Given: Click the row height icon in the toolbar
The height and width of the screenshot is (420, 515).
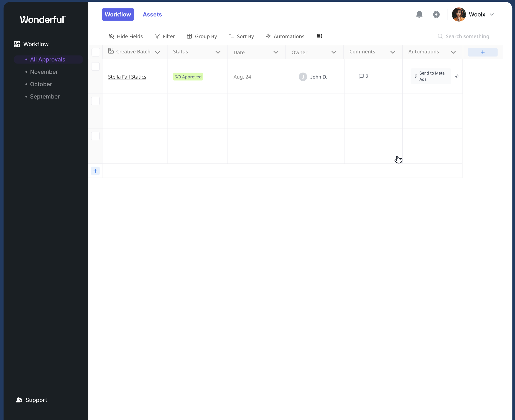Looking at the screenshot, I should pos(320,36).
